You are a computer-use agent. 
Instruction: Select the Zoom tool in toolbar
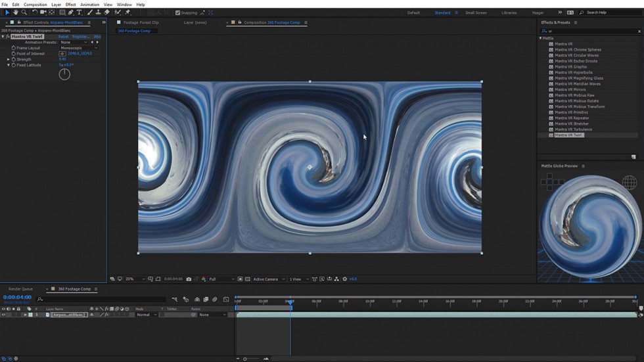24,12
